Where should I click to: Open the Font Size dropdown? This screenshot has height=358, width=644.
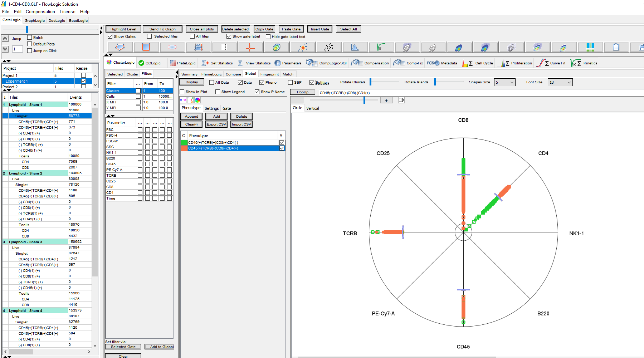560,83
